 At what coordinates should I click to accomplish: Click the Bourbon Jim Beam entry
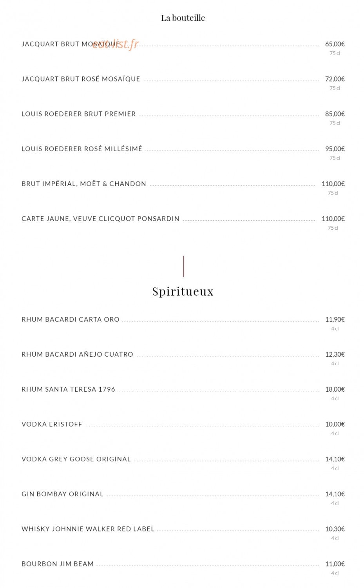[58, 564]
